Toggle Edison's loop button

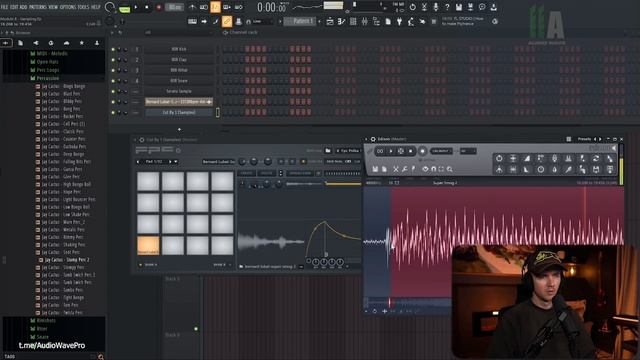coord(380,151)
